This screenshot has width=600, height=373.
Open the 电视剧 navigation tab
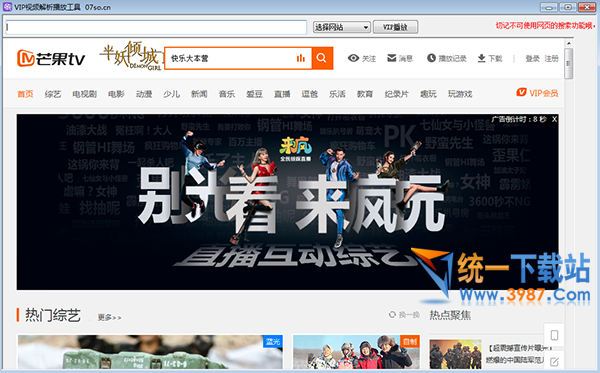(x=85, y=94)
